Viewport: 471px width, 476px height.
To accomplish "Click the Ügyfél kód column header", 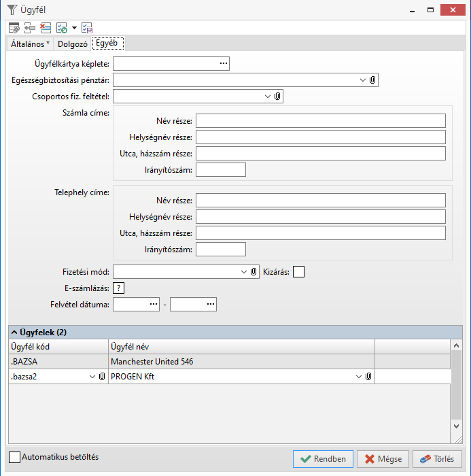I will (x=58, y=347).
